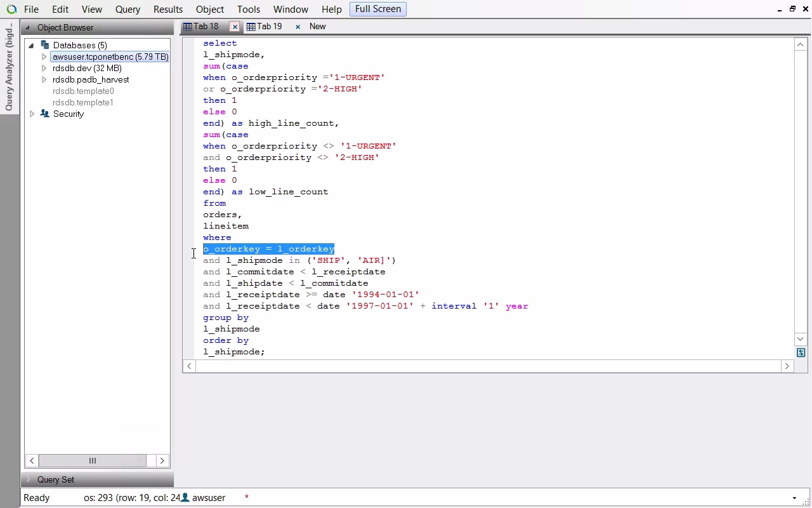The height and width of the screenshot is (508, 812).
Task: Click the application logo icon in the menu bar
Action: coord(11,10)
